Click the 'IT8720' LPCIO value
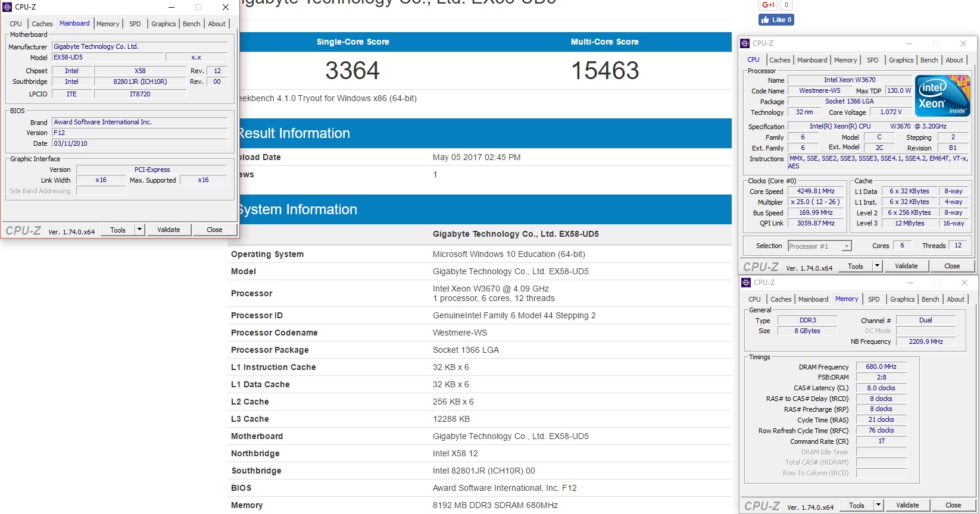980x514 pixels. [x=140, y=94]
